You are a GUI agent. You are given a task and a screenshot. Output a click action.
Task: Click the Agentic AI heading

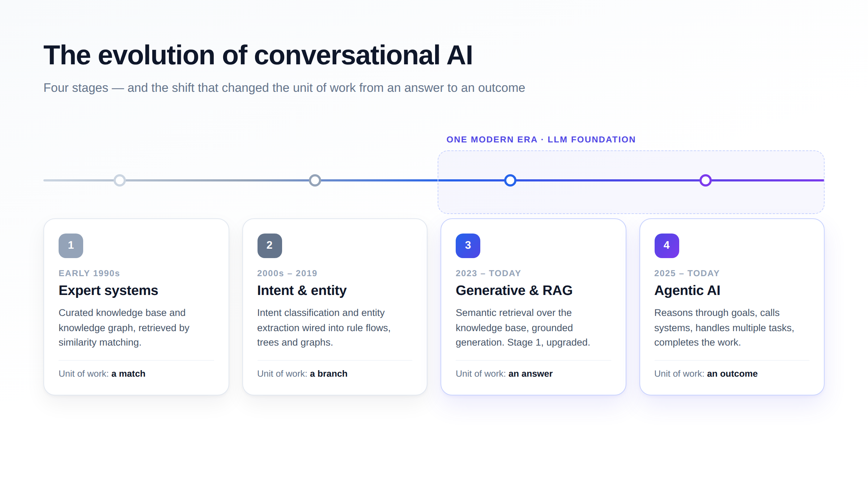coord(687,291)
